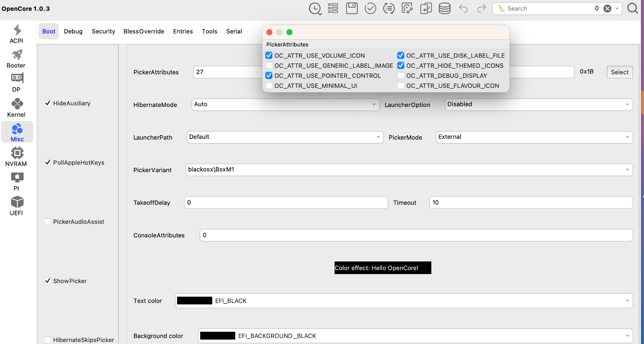Open the Booter section in the sidebar
The image size is (644, 344).
click(16, 59)
